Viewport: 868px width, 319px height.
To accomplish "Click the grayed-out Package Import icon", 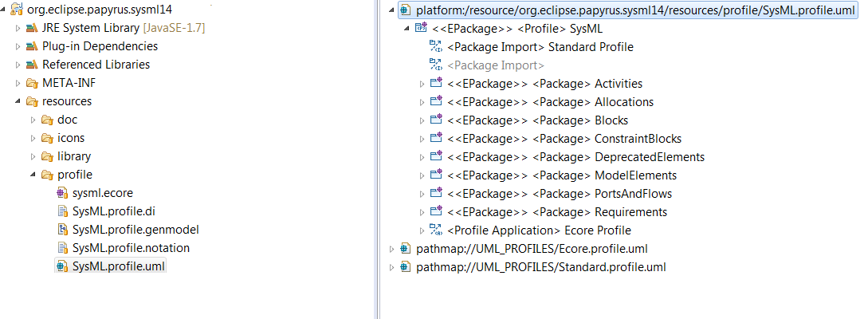I will click(x=436, y=65).
